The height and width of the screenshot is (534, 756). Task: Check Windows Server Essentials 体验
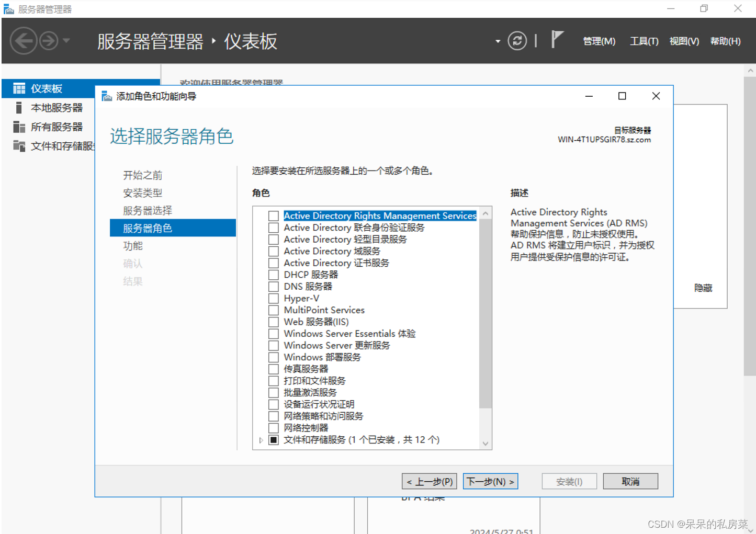click(x=274, y=334)
